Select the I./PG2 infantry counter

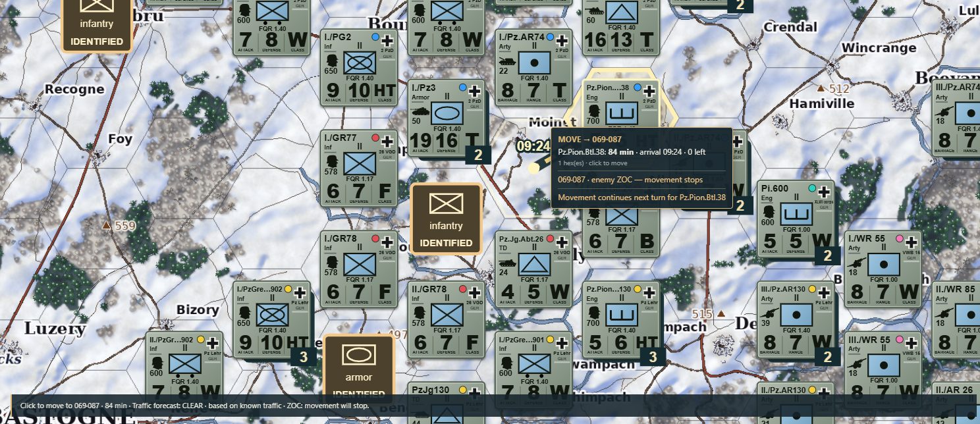359,67
